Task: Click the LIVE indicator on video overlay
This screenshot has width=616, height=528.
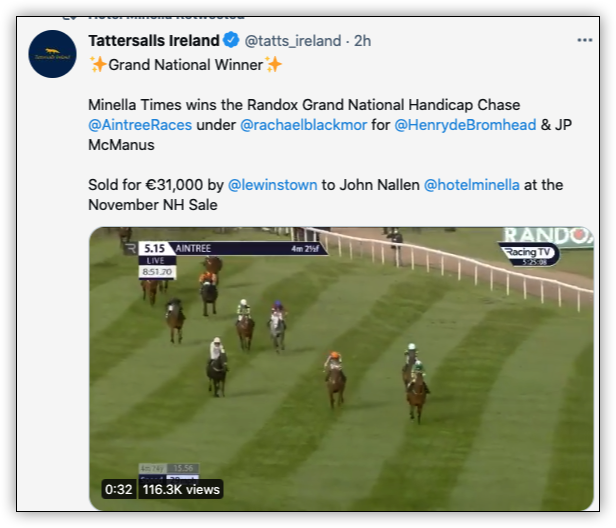Action: pos(156,260)
